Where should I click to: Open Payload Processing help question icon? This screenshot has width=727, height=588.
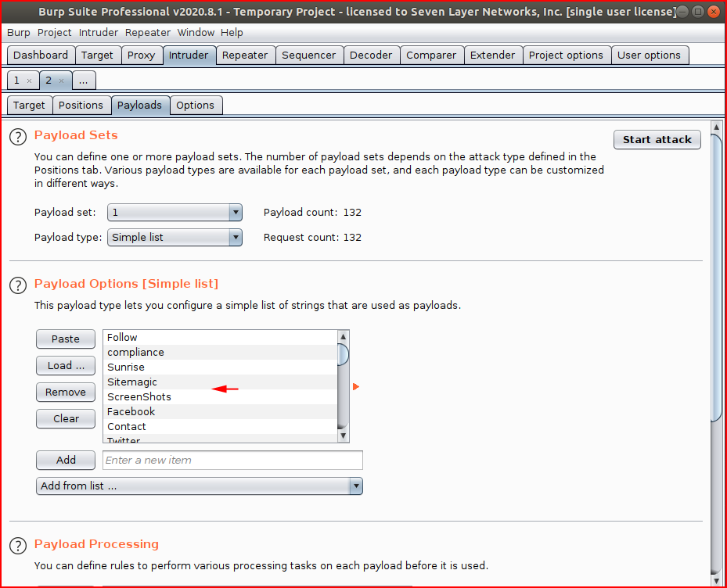click(x=18, y=546)
